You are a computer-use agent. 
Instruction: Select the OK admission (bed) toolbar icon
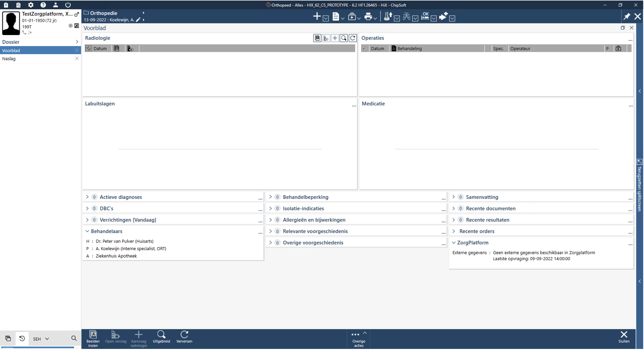point(425,17)
